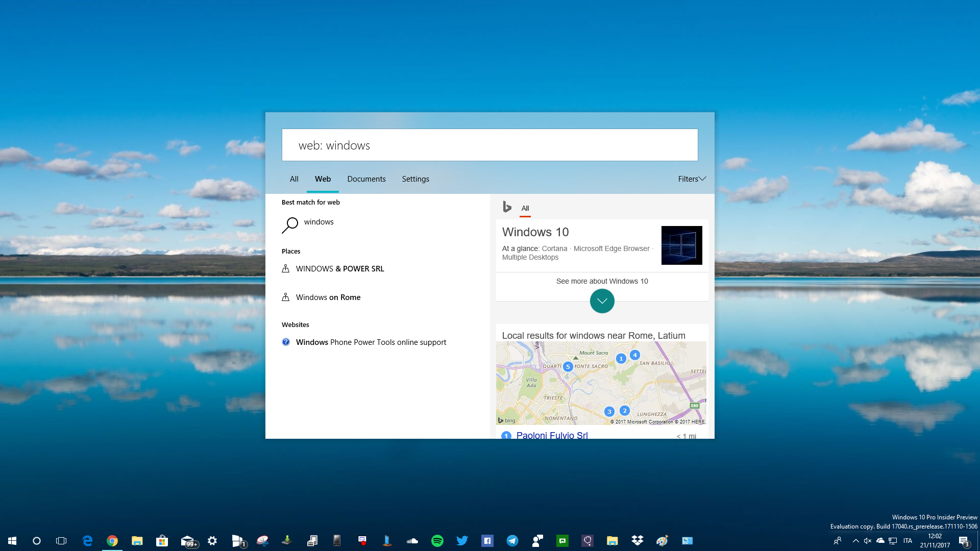This screenshot has height=551, width=980.
Task: Select the Web search tab
Action: pyautogui.click(x=323, y=179)
